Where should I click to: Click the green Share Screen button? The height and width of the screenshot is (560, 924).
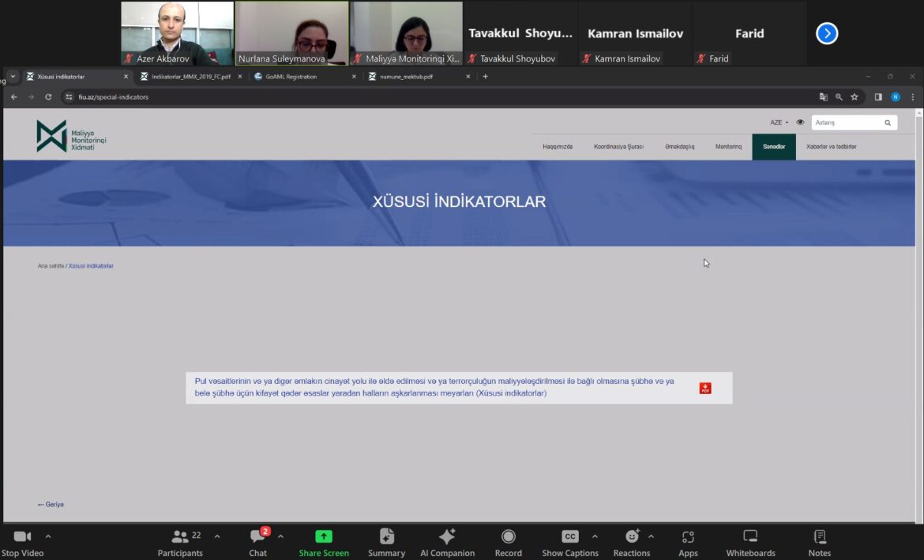(324, 537)
